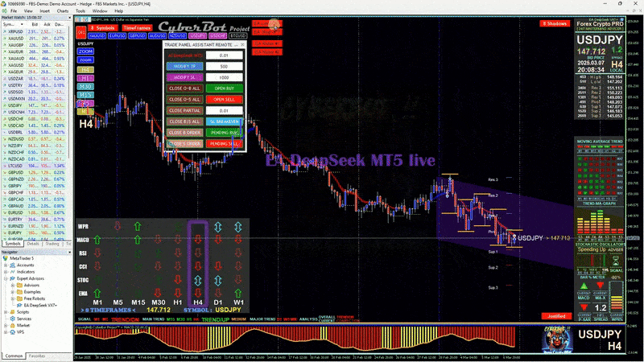
Task: Click the Expert Advisors icon
Action: point(12,278)
